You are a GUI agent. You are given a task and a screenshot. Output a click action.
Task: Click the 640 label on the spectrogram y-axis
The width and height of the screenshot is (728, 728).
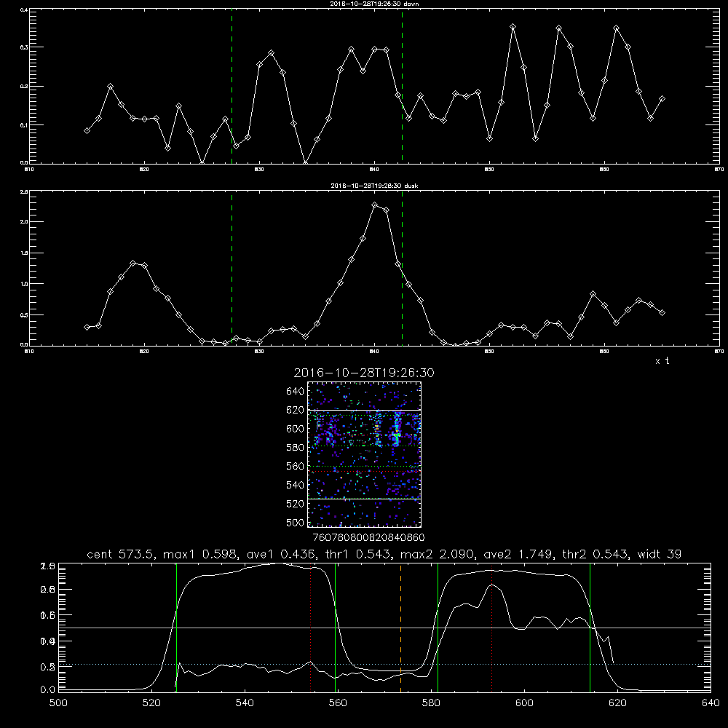click(296, 392)
